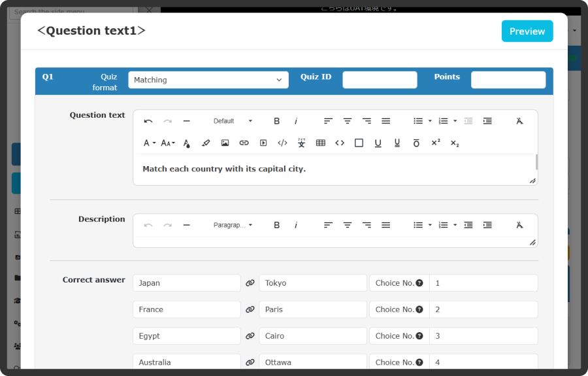Open font size dropdown
The image size is (588, 376).
click(168, 143)
